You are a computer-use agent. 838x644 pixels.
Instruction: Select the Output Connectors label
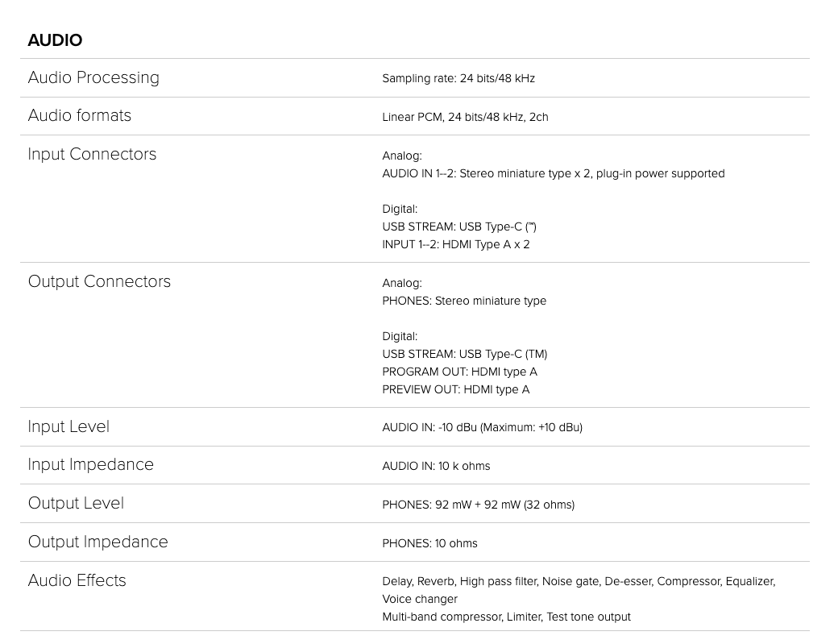pos(99,281)
